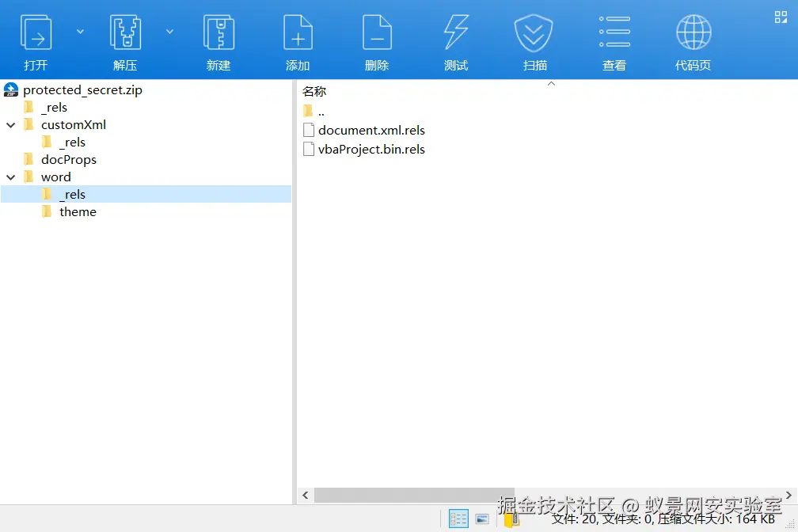This screenshot has width=798, height=532.
Task: Select the document.xml.rels file name
Action: click(x=371, y=131)
